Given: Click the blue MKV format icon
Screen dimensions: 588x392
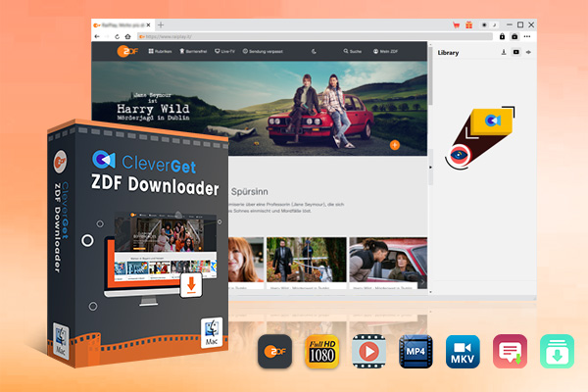Looking at the screenshot, I should pos(463,352).
